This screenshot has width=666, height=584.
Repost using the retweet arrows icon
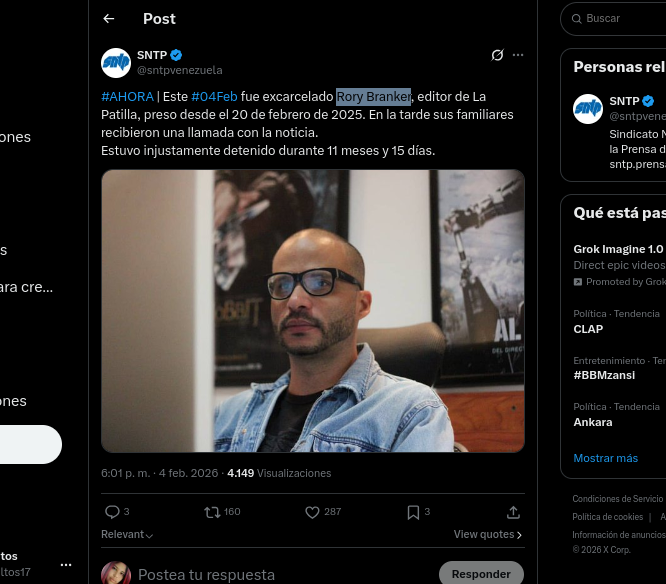click(x=211, y=512)
